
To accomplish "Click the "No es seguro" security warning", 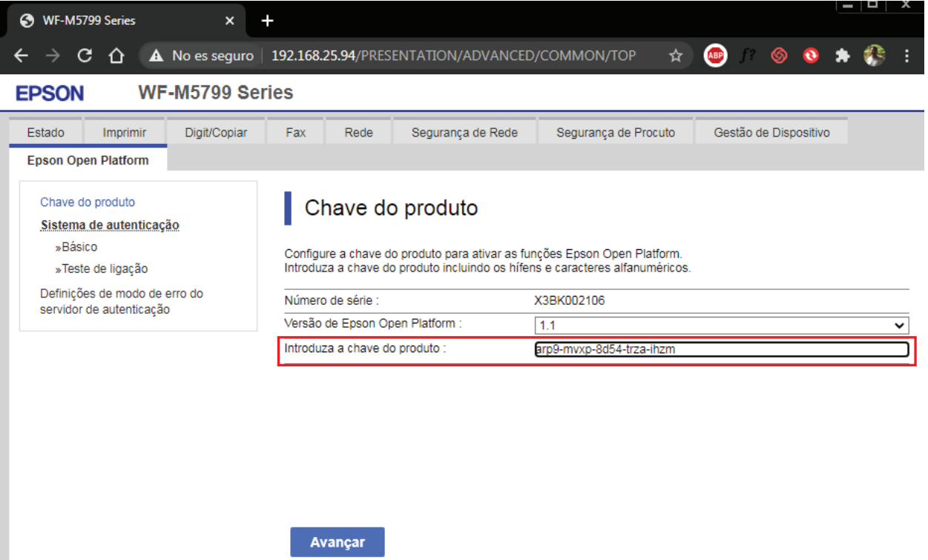I will pos(201,56).
